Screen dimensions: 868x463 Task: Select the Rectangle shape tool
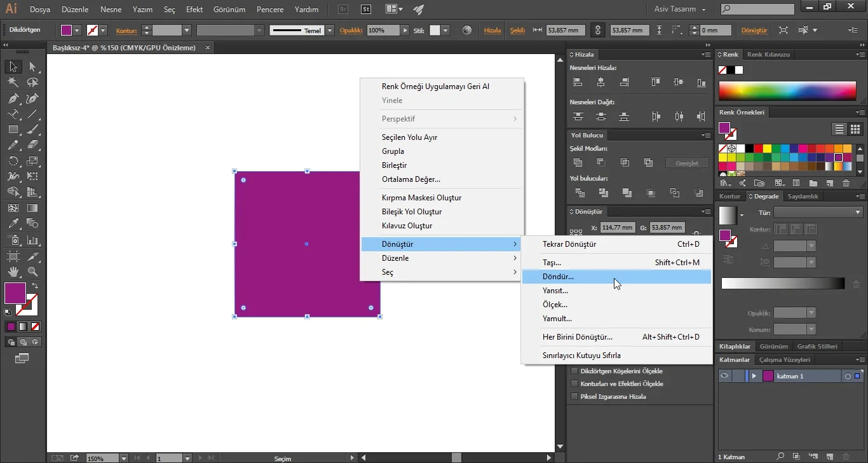click(13, 129)
